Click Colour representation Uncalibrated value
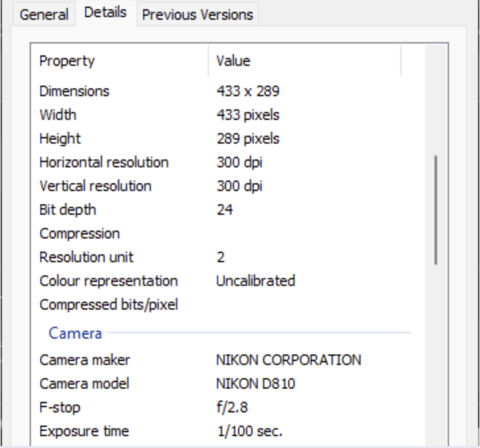 tap(255, 281)
